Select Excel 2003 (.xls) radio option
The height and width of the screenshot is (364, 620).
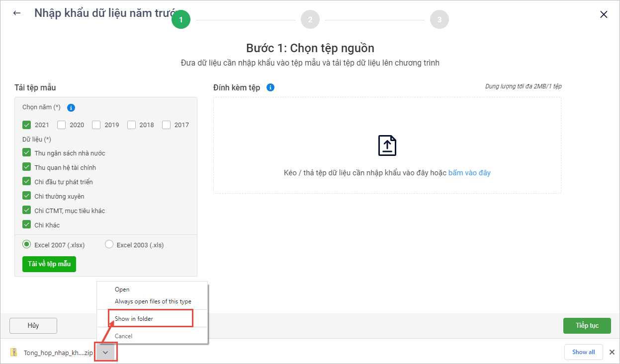coord(109,244)
